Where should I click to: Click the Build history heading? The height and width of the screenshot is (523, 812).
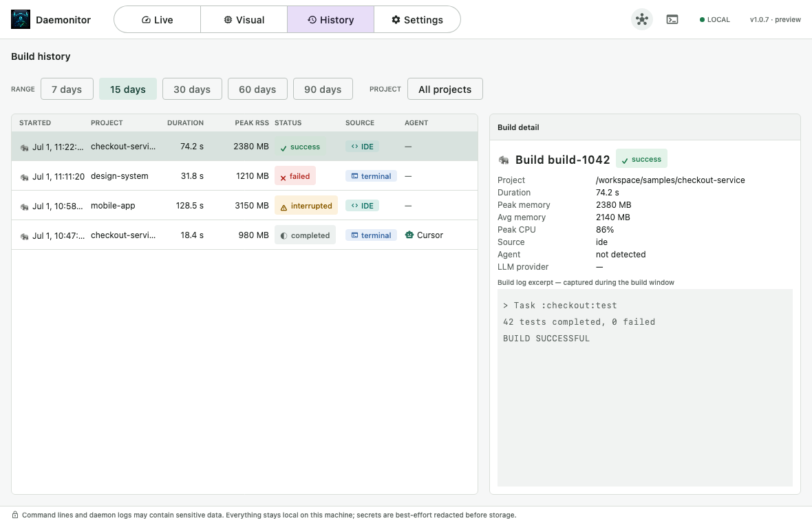[41, 56]
